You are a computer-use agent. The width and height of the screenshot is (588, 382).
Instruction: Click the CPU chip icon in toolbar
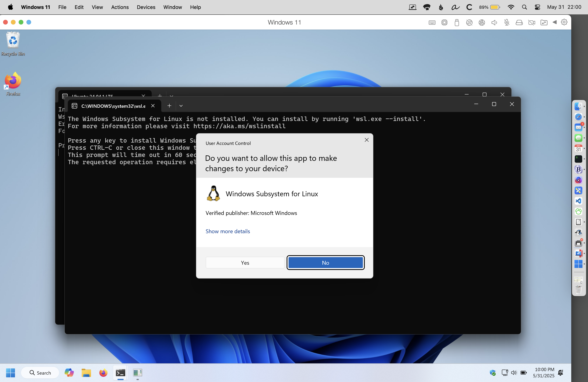444,23
